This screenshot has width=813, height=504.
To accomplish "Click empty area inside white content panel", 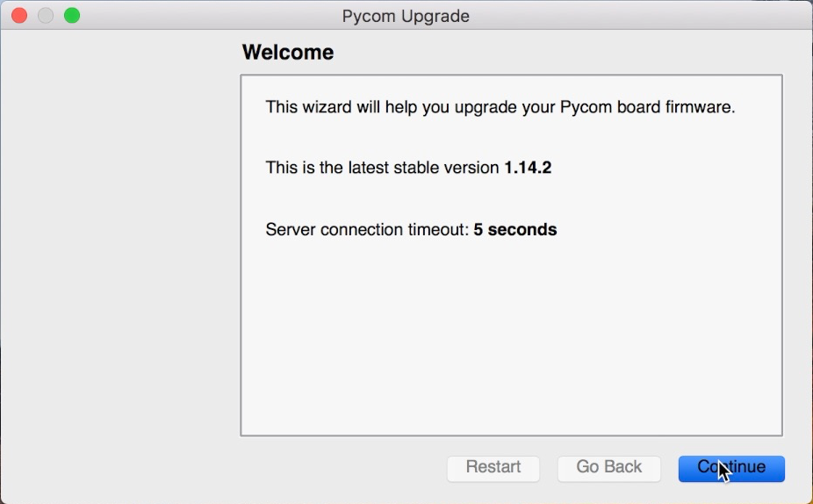I will pos(511,337).
